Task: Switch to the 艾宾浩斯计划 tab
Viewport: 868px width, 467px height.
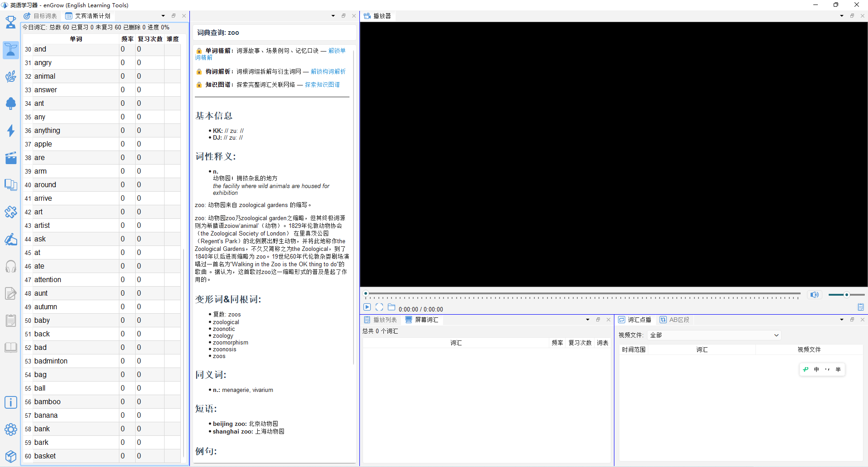Action: pyautogui.click(x=88, y=16)
